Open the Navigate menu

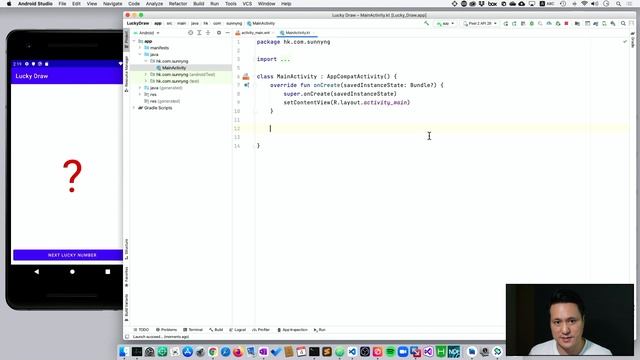click(x=112, y=4)
